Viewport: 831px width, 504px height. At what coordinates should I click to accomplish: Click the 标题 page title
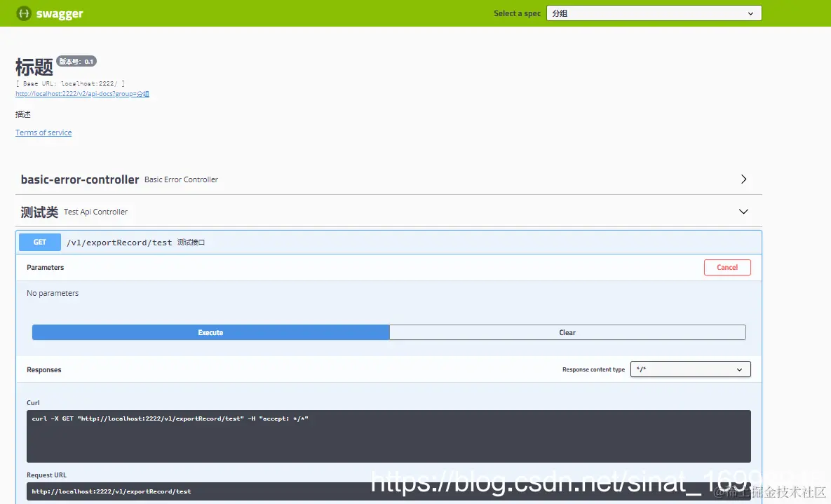(34, 68)
